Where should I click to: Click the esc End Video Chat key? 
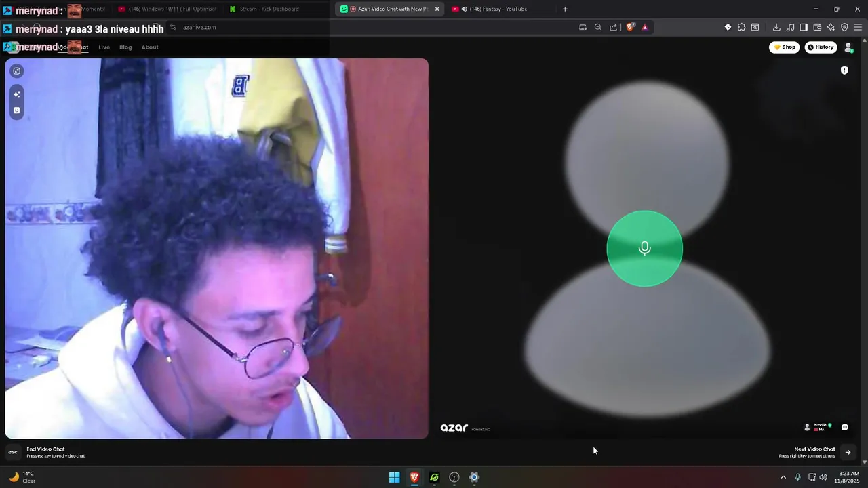[x=13, y=452]
